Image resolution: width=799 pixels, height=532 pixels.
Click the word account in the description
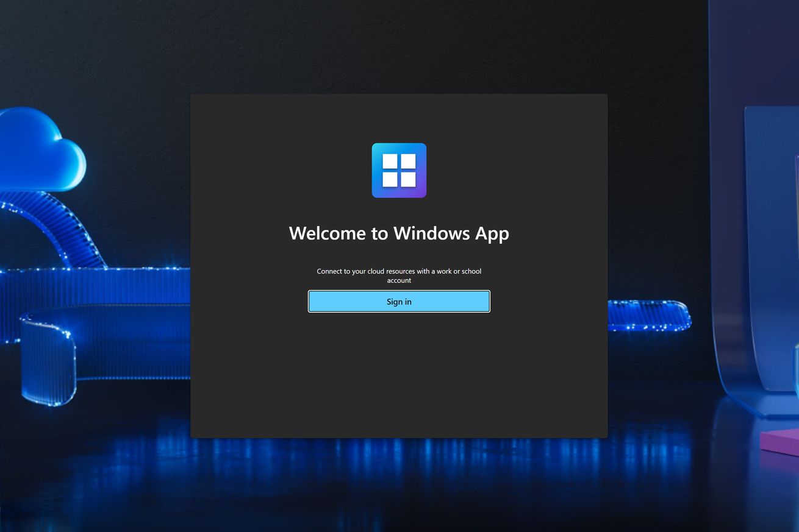tap(399, 281)
